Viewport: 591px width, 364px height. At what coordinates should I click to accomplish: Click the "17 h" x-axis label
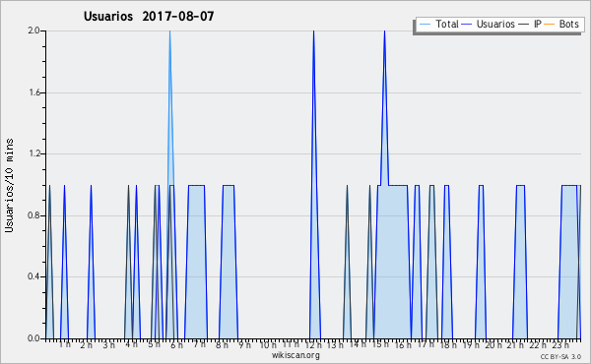pyautogui.click(x=426, y=344)
